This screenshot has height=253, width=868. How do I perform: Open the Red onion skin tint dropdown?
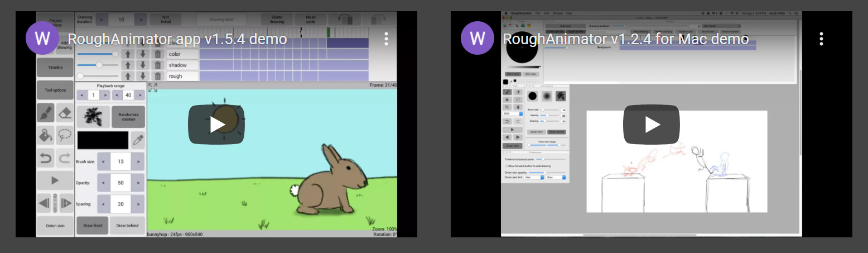534,177
